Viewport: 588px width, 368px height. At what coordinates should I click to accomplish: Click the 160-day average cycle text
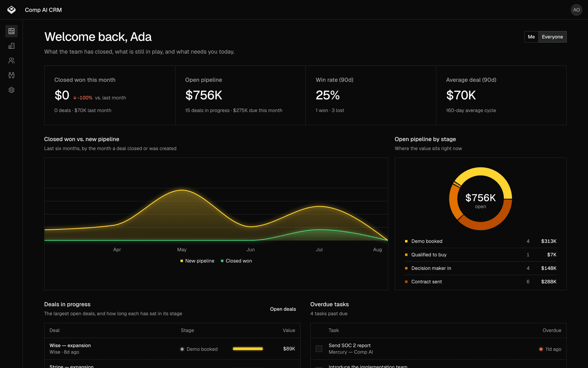(x=471, y=110)
